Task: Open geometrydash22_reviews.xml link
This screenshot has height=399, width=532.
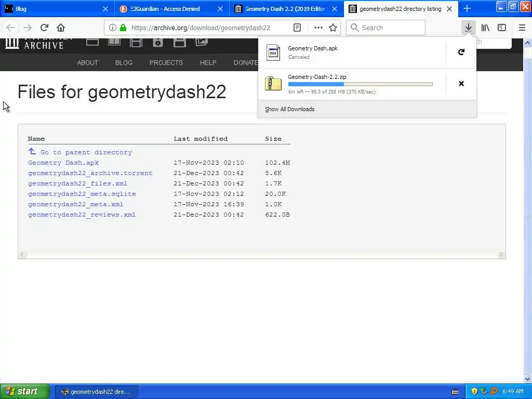Action: pyautogui.click(x=82, y=215)
